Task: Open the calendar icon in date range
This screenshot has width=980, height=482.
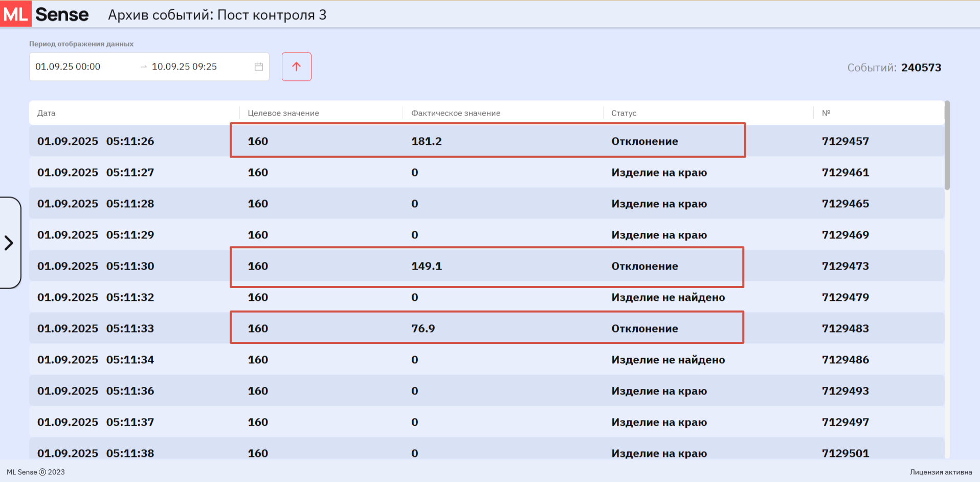Action: 259,67
